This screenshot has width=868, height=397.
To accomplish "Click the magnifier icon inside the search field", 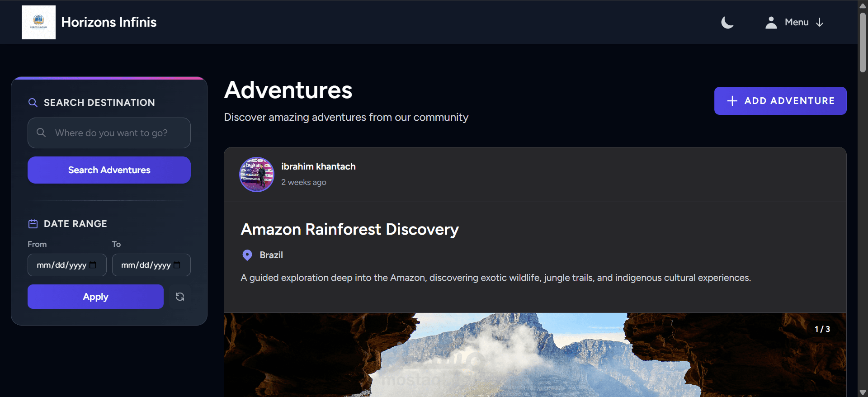I will click(41, 132).
